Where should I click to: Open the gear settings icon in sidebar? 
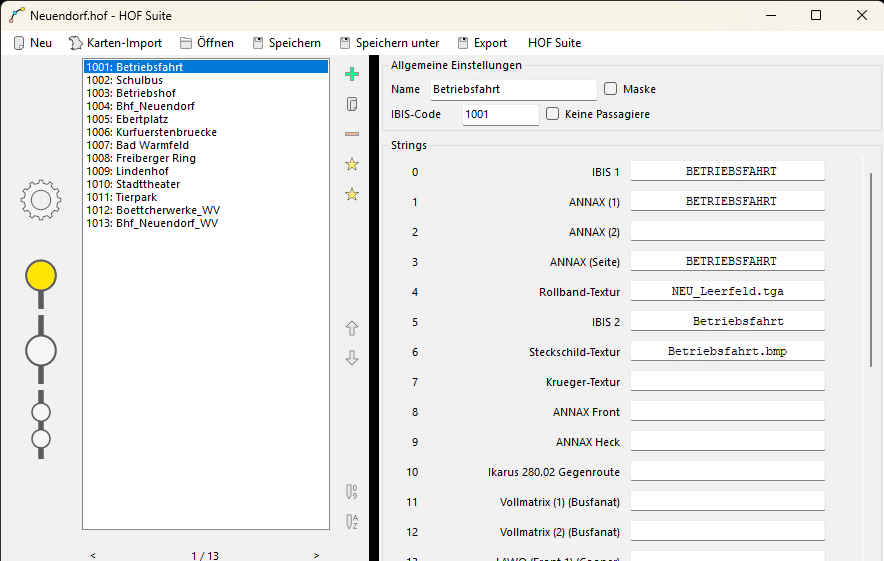coord(41,200)
